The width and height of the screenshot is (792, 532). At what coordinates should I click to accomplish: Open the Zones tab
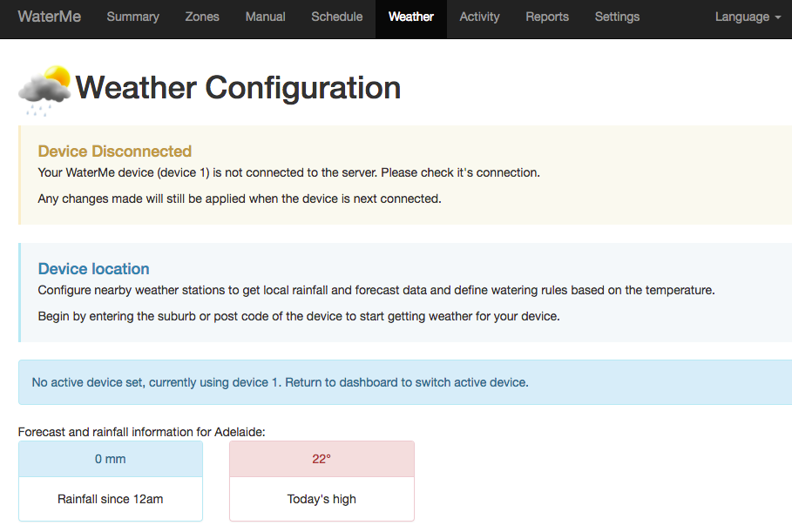pos(202,17)
